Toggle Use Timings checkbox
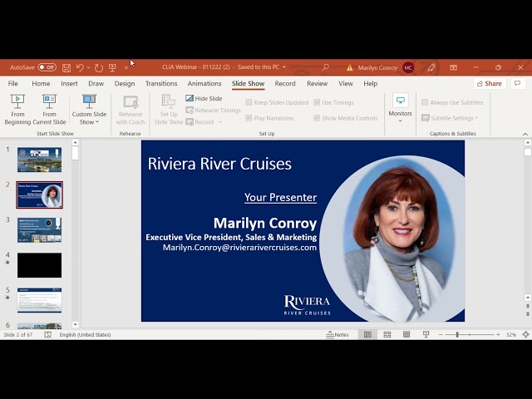This screenshot has height=399, width=532. point(333,102)
